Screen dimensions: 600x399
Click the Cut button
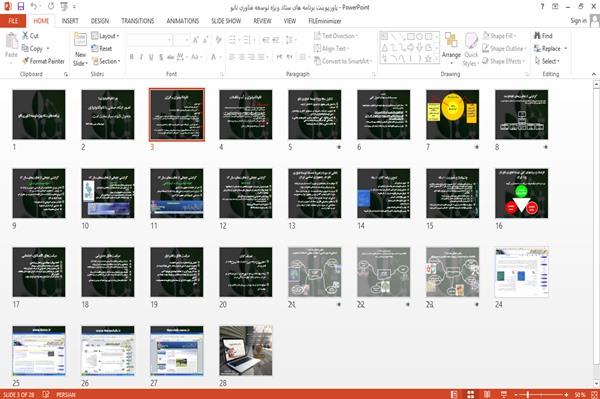(31, 36)
